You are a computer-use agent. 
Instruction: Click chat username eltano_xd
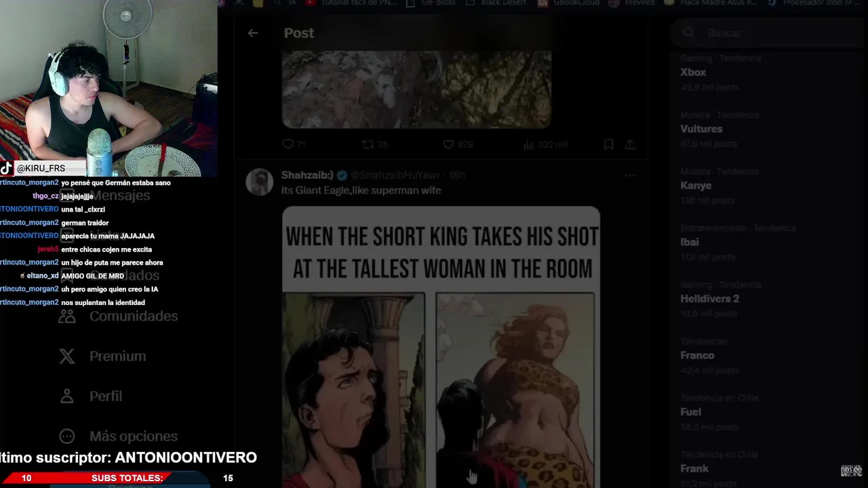pos(42,276)
